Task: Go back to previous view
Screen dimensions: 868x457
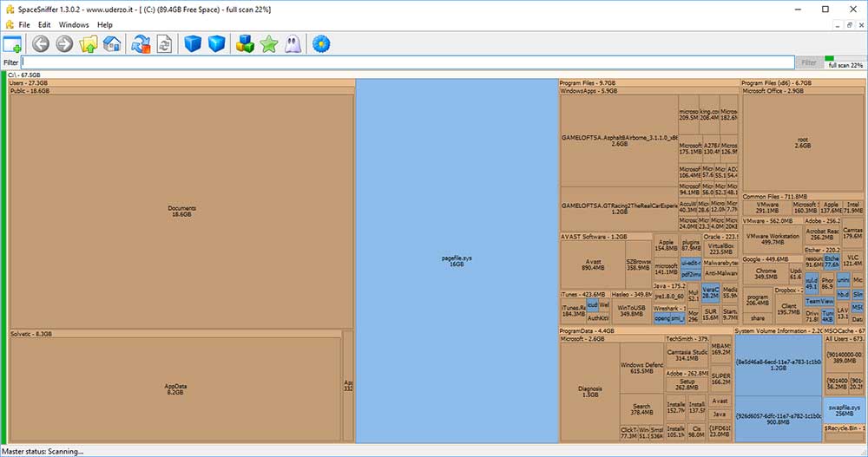Action: [x=41, y=43]
